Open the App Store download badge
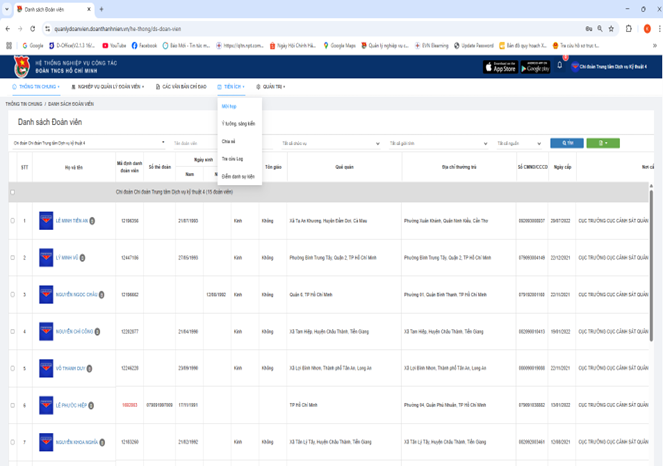The height and width of the screenshot is (466, 663). [x=500, y=67]
